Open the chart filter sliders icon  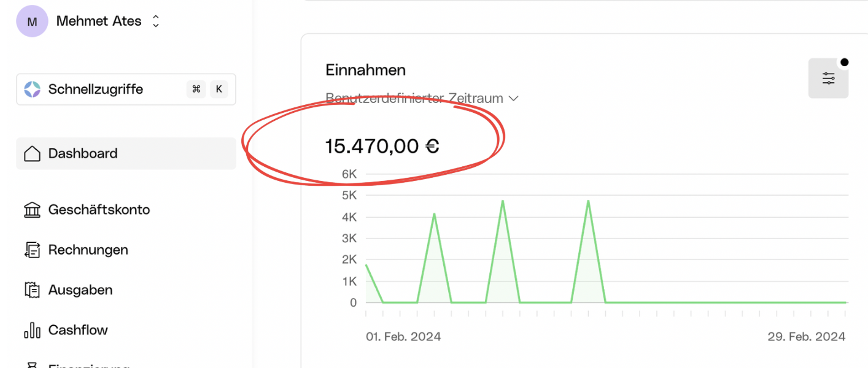point(828,79)
